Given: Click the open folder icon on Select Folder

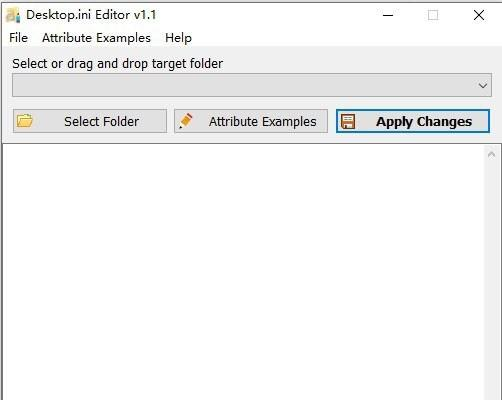Looking at the screenshot, I should [x=25, y=121].
